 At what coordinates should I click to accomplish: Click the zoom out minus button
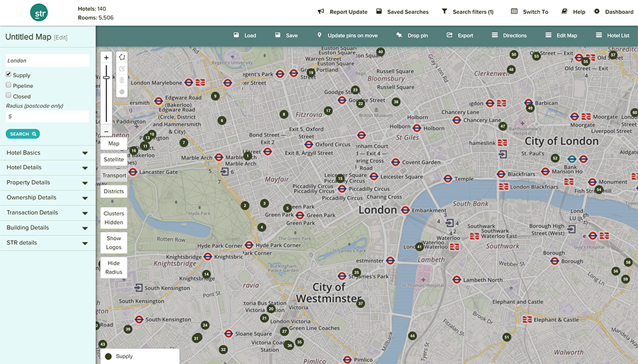(106, 131)
